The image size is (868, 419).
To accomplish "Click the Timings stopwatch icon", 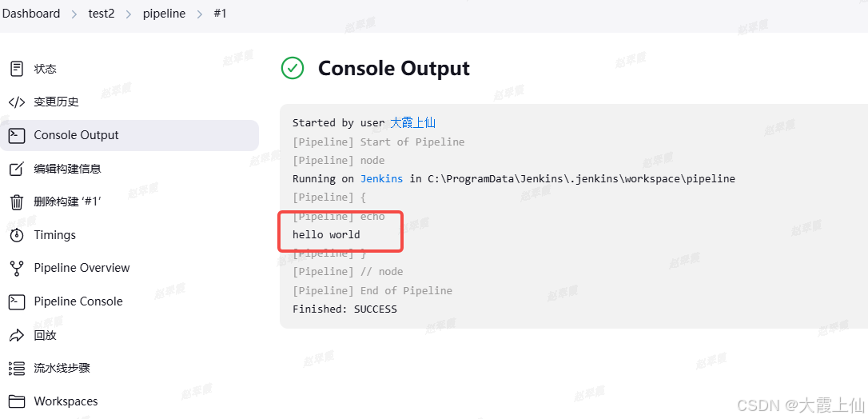I will coord(17,234).
